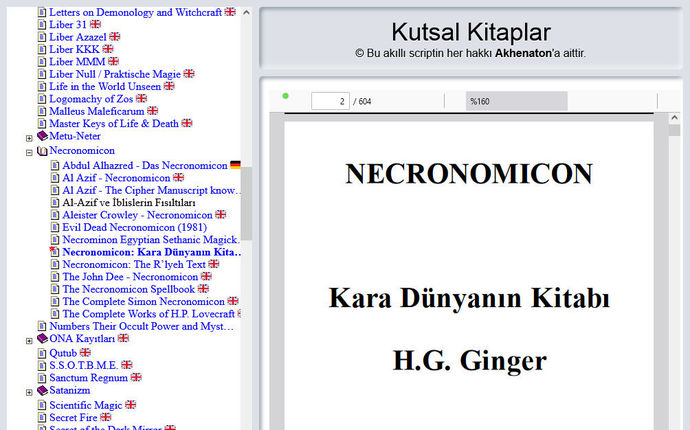Open The Complete Simon Necronomicon
The image size is (690, 430).
pyautogui.click(x=143, y=301)
